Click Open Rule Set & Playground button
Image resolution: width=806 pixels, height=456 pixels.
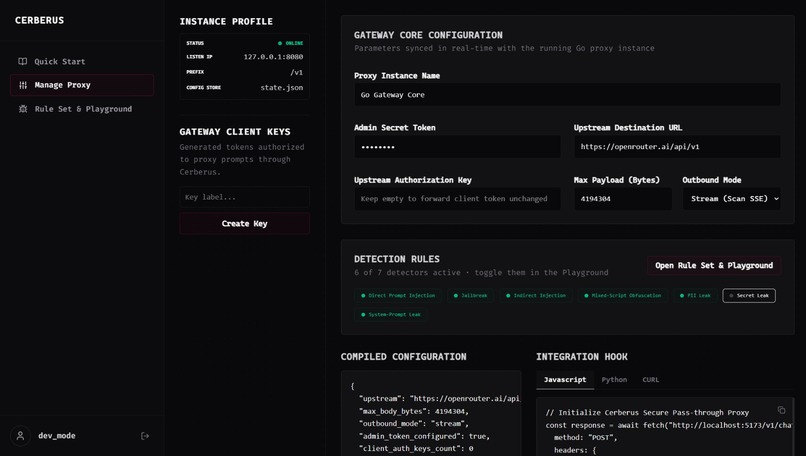[x=714, y=265]
